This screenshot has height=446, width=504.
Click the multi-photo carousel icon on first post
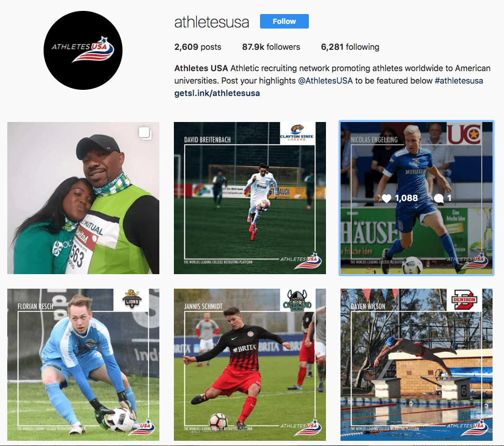click(145, 133)
